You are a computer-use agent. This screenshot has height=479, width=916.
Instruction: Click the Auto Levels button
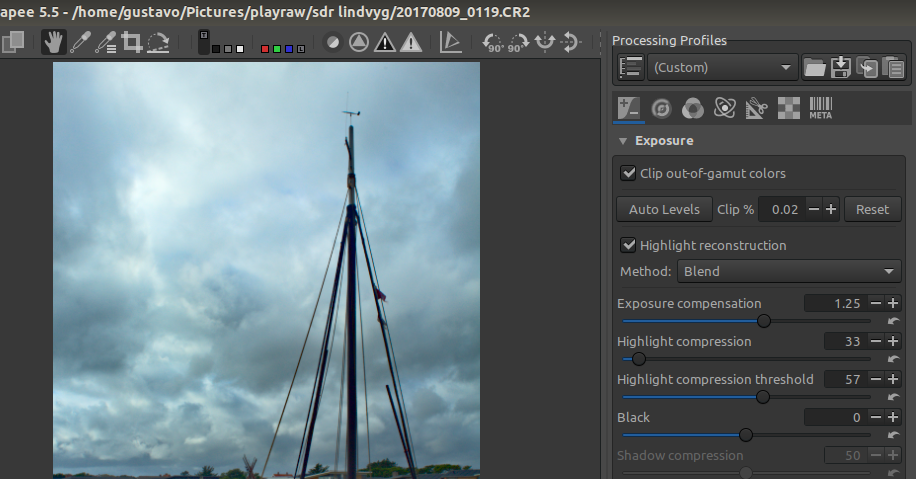tap(664, 209)
